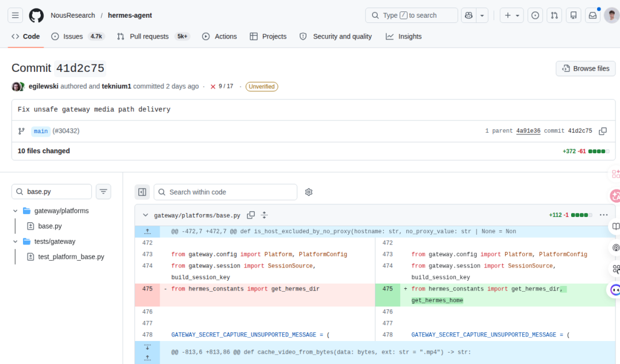The height and width of the screenshot is (364, 620).
Task: Expand up before the -813,6 hunk
Action: click(x=148, y=358)
